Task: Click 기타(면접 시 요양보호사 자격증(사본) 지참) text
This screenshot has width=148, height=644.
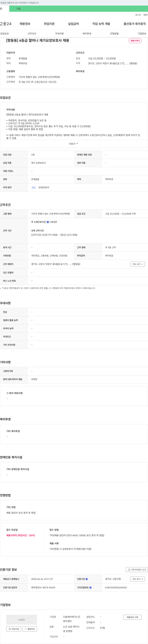Action: pos(70,549)
